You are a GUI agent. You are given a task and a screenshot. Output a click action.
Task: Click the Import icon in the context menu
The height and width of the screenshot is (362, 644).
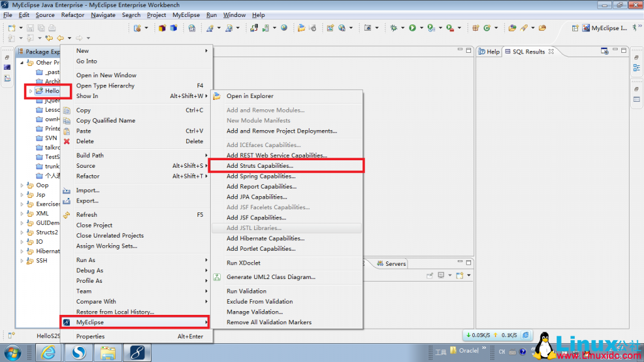(x=67, y=190)
